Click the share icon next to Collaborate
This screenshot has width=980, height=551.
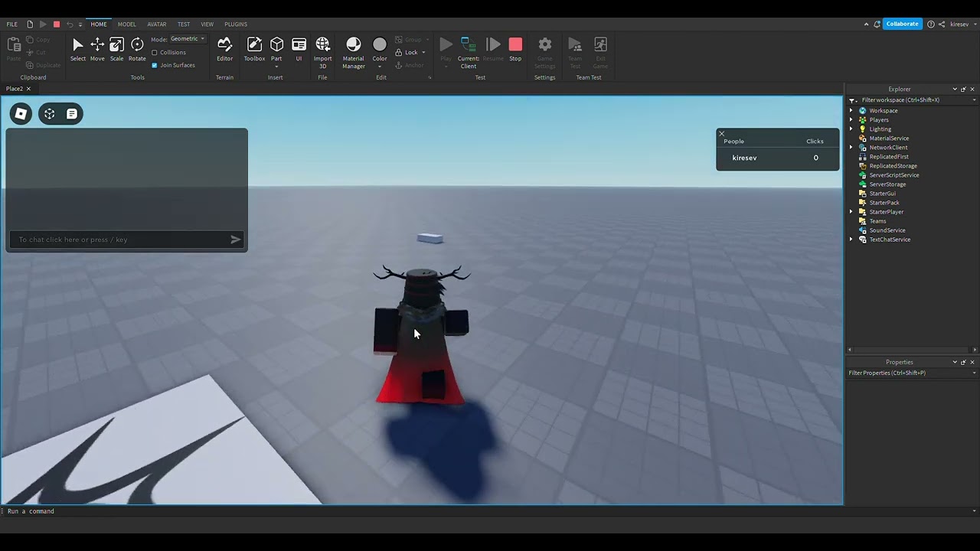click(942, 24)
